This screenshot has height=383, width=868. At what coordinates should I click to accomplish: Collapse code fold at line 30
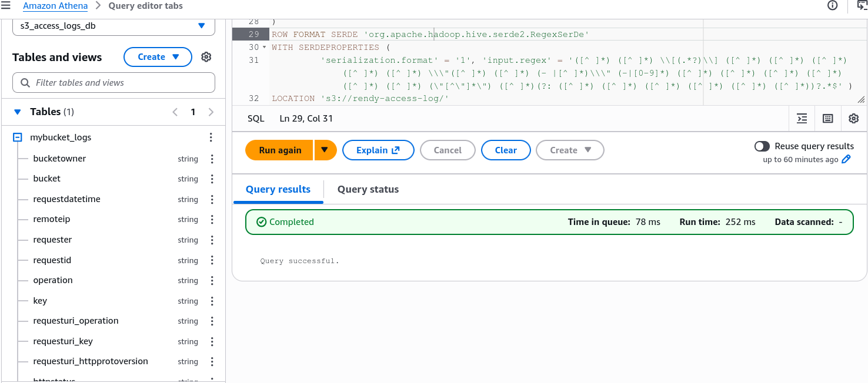click(264, 48)
